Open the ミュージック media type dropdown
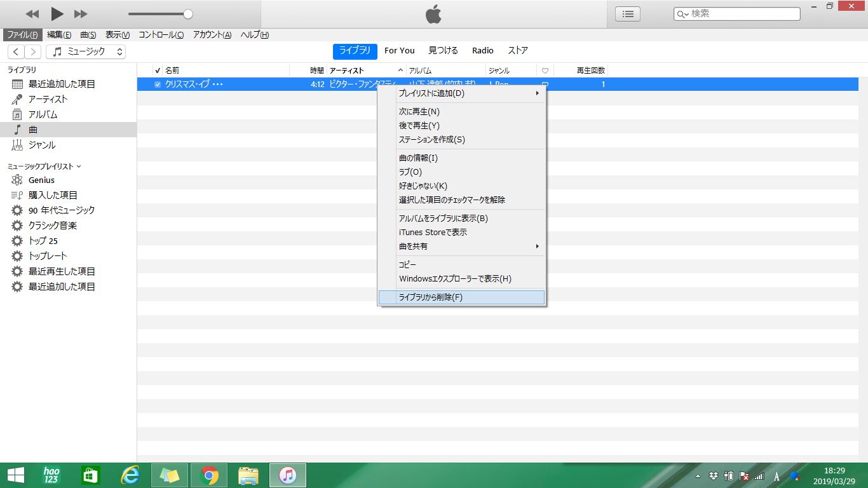868x488 pixels. tap(86, 51)
